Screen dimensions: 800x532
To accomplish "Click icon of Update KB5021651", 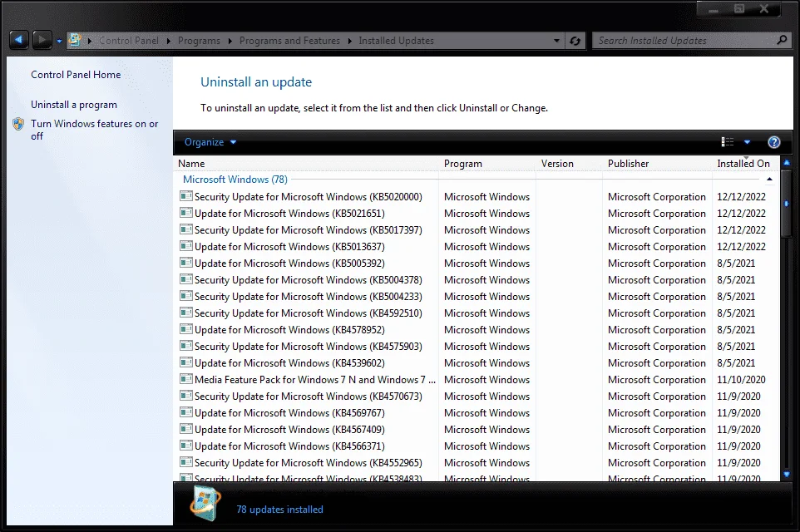I will 186,213.
